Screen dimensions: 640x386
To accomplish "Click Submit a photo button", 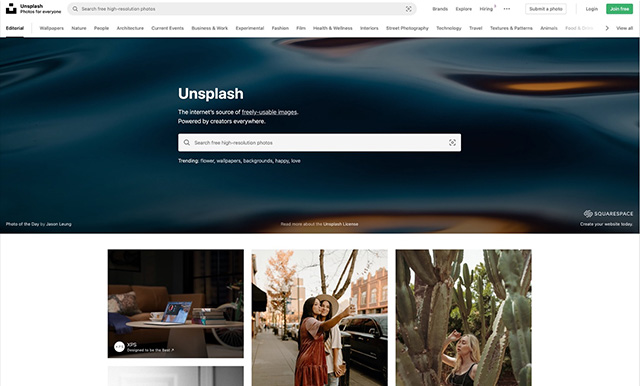I will click(546, 9).
